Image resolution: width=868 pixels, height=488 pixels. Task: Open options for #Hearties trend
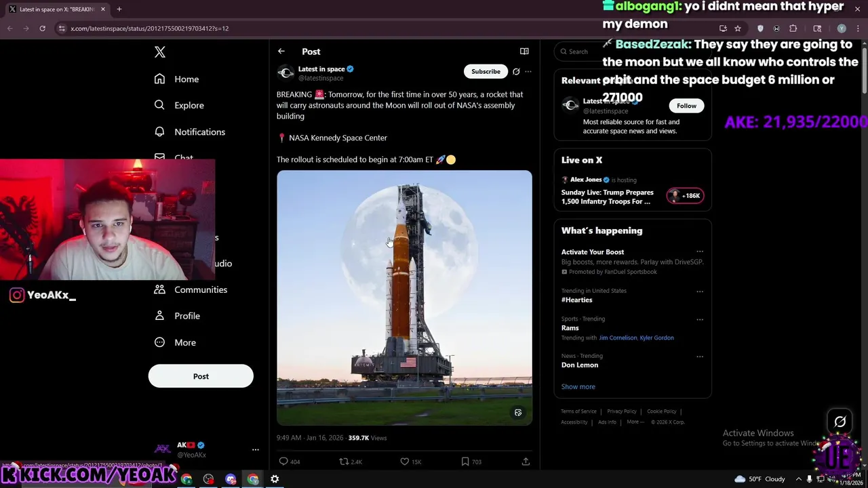(700, 291)
